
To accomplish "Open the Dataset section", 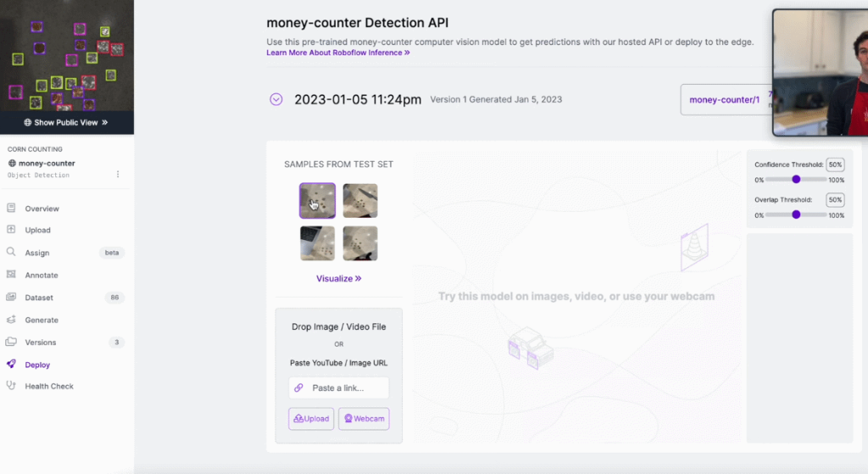I will click(39, 298).
